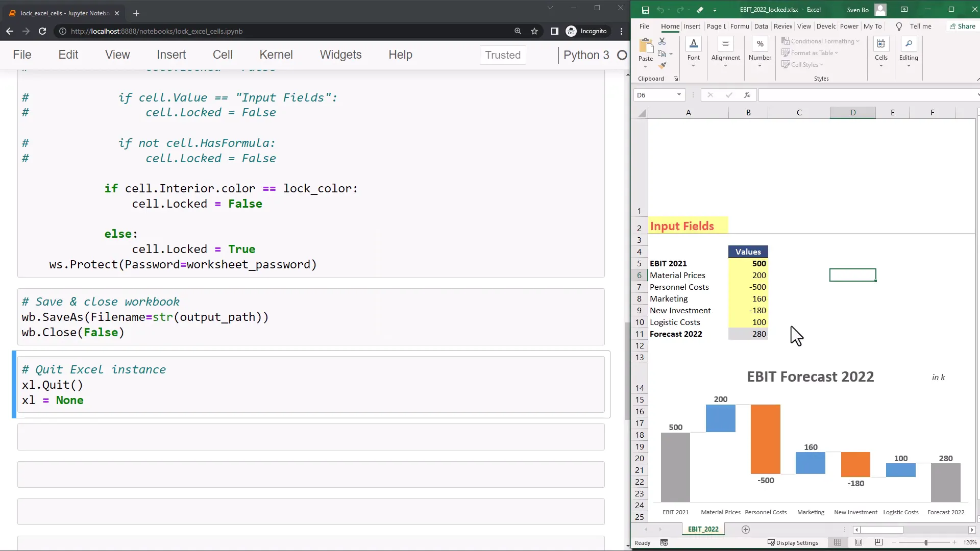
Task: Open the Paste options dropdown arrow
Action: pyautogui.click(x=645, y=67)
